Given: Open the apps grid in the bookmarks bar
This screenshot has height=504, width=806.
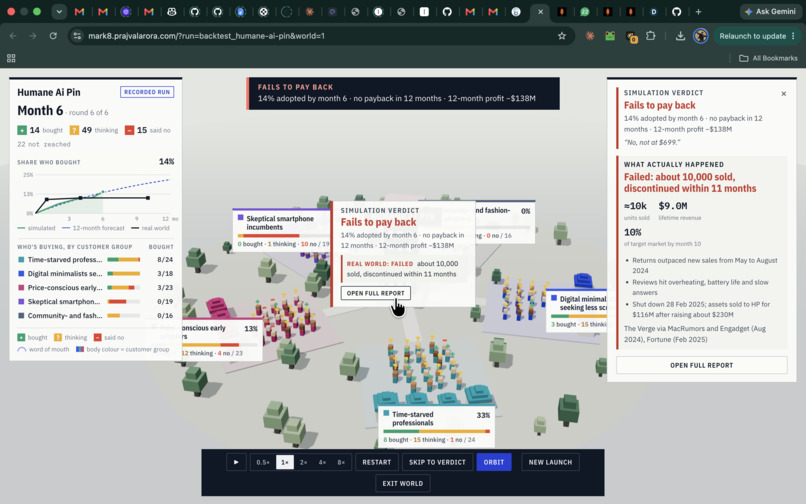Looking at the screenshot, I should (x=11, y=58).
